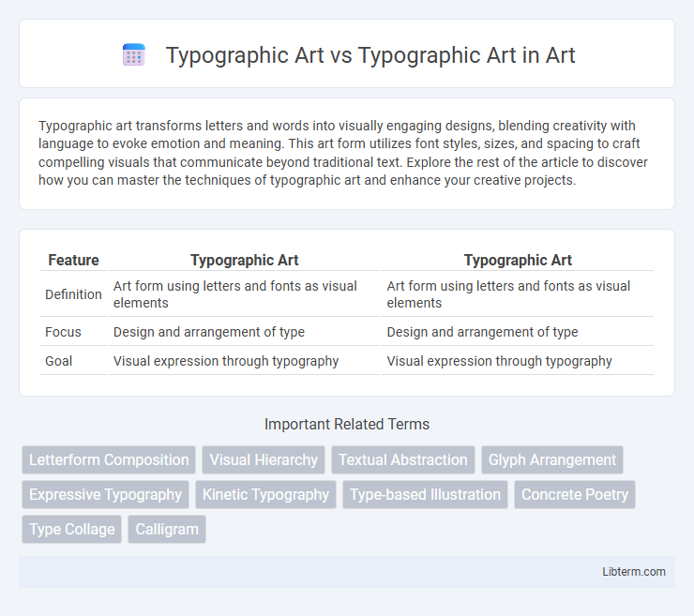Click the last-column 'Visual expression through typography' cell
694x616 pixels.
click(518, 361)
